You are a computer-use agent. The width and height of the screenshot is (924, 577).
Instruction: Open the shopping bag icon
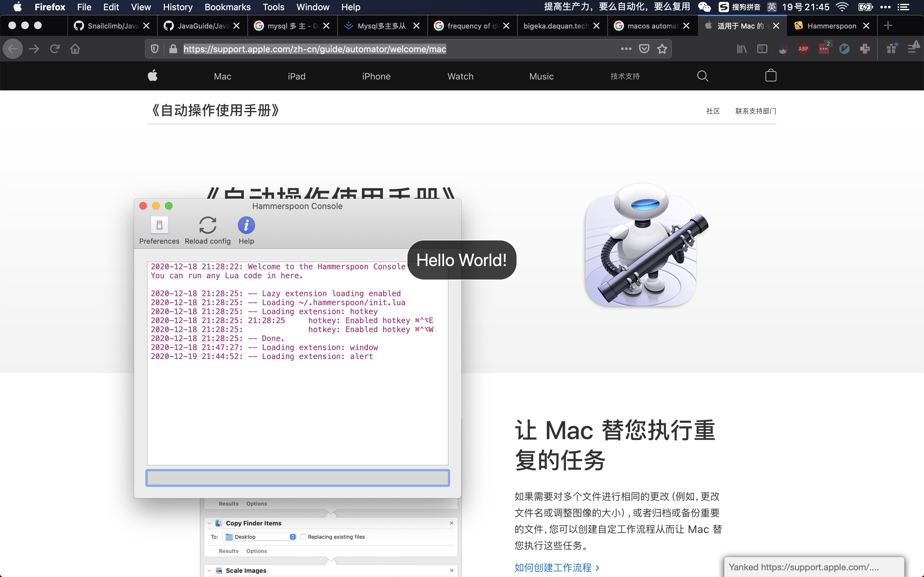point(771,76)
